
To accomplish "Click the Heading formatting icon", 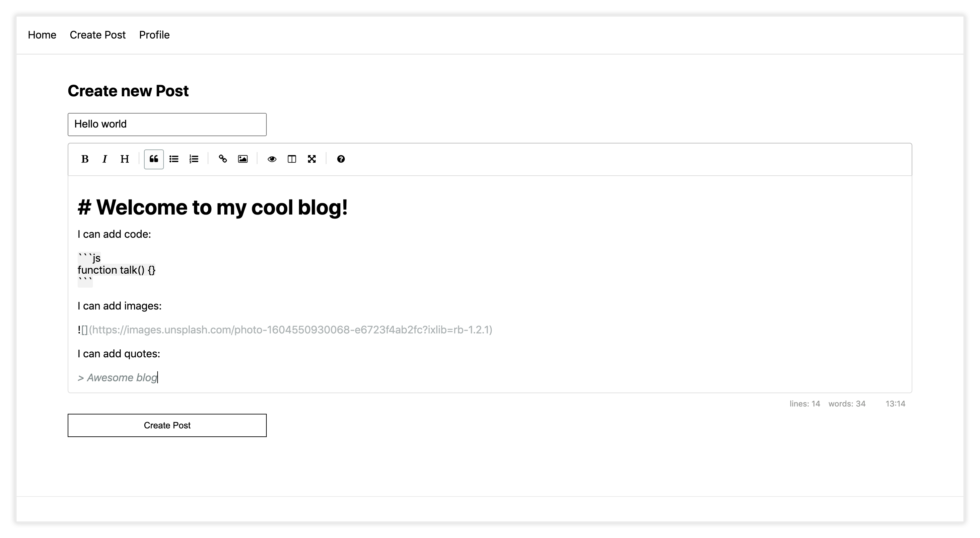I will click(x=125, y=159).
